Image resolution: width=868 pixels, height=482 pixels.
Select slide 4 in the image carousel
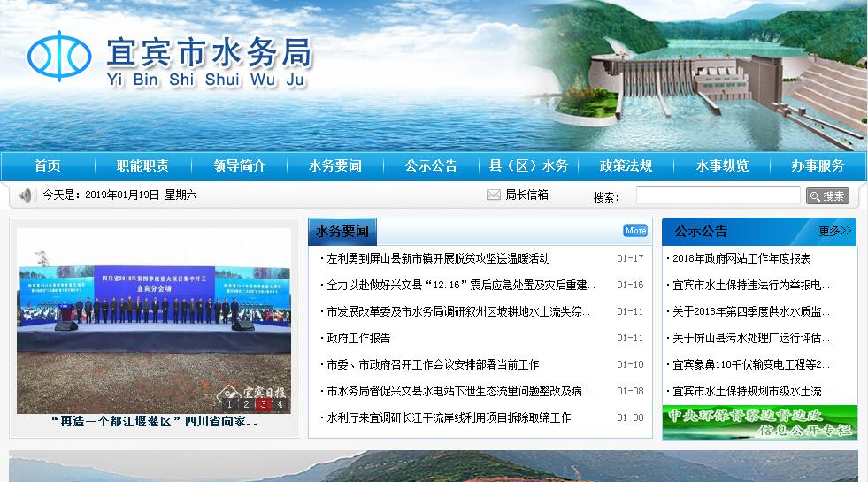coord(280,404)
